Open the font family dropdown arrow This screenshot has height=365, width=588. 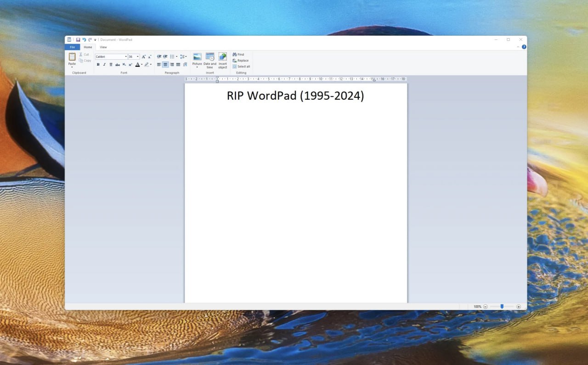tap(126, 56)
